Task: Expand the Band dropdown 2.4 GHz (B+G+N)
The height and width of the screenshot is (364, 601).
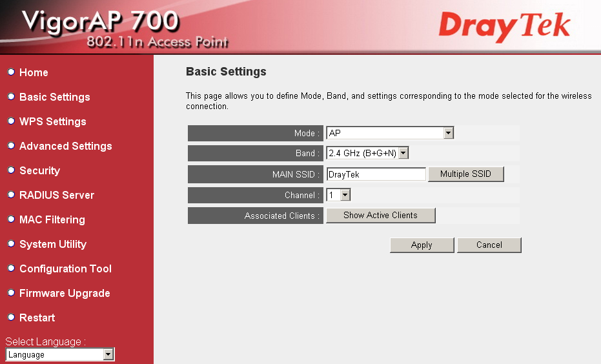Action: (367, 153)
